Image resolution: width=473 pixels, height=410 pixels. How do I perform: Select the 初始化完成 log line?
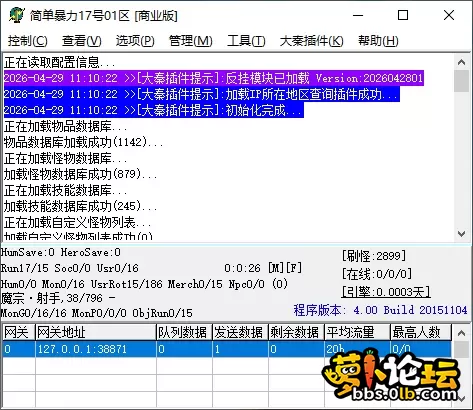[154, 110]
